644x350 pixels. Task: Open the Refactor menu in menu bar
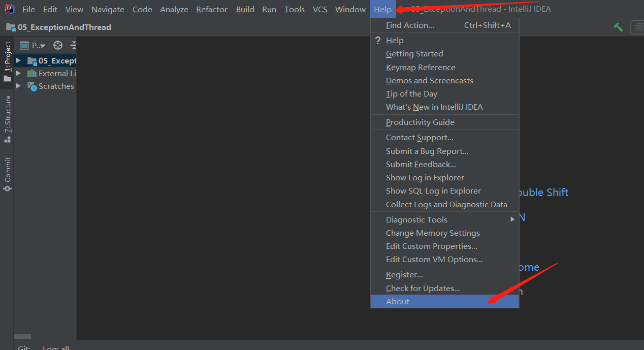211,9
